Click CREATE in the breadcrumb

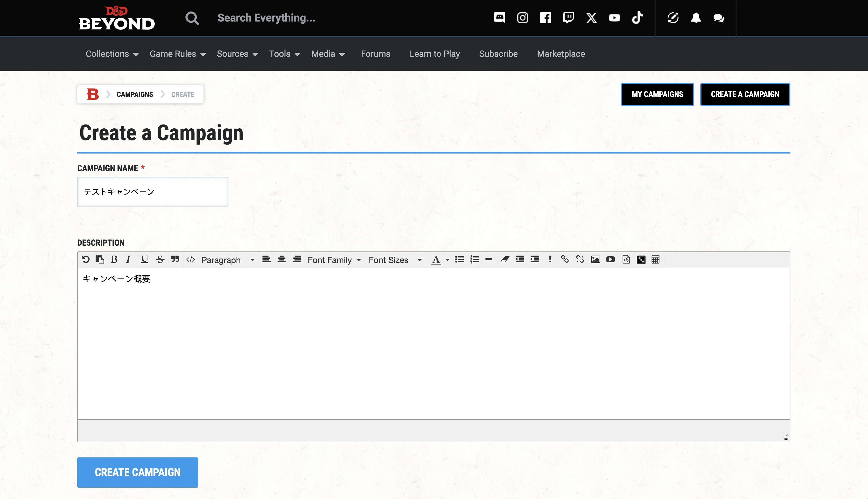(182, 94)
